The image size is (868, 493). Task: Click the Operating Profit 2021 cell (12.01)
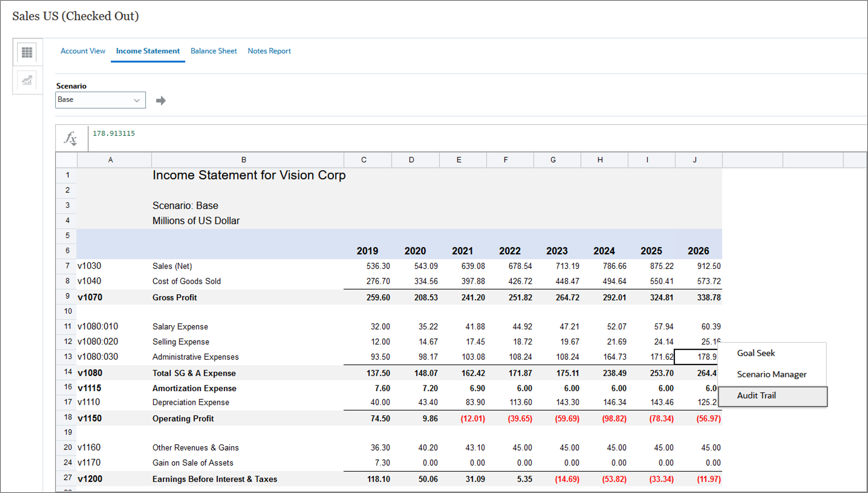click(x=472, y=419)
